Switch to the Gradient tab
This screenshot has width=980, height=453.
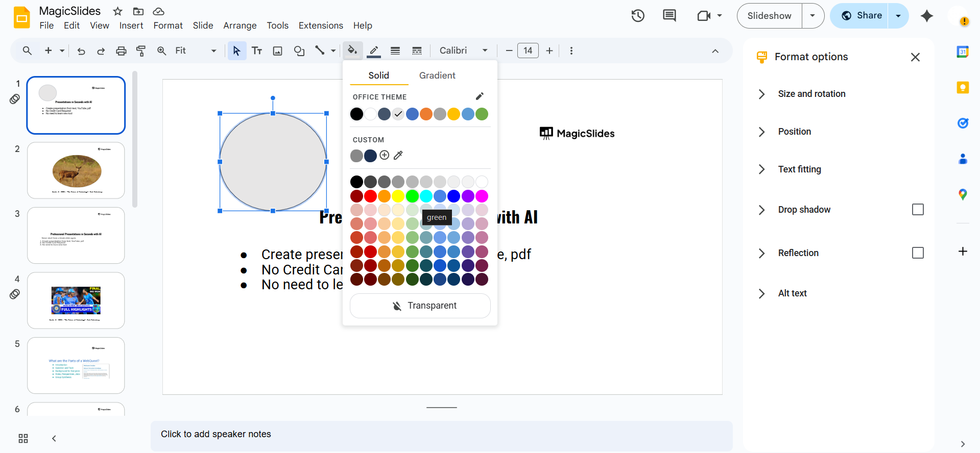[437, 75]
